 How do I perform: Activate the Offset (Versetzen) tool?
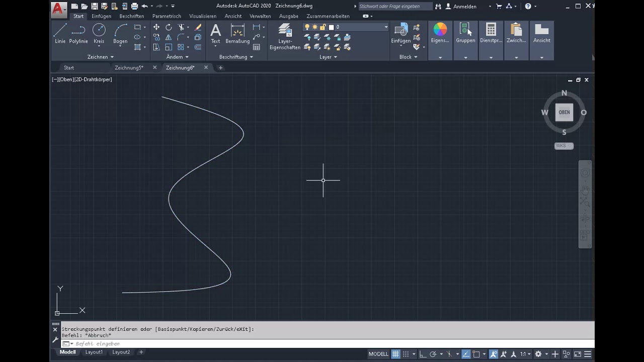198,47
